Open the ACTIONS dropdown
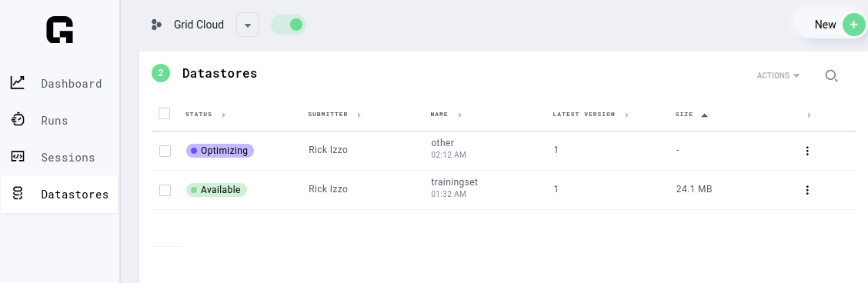868x283 pixels. point(778,75)
